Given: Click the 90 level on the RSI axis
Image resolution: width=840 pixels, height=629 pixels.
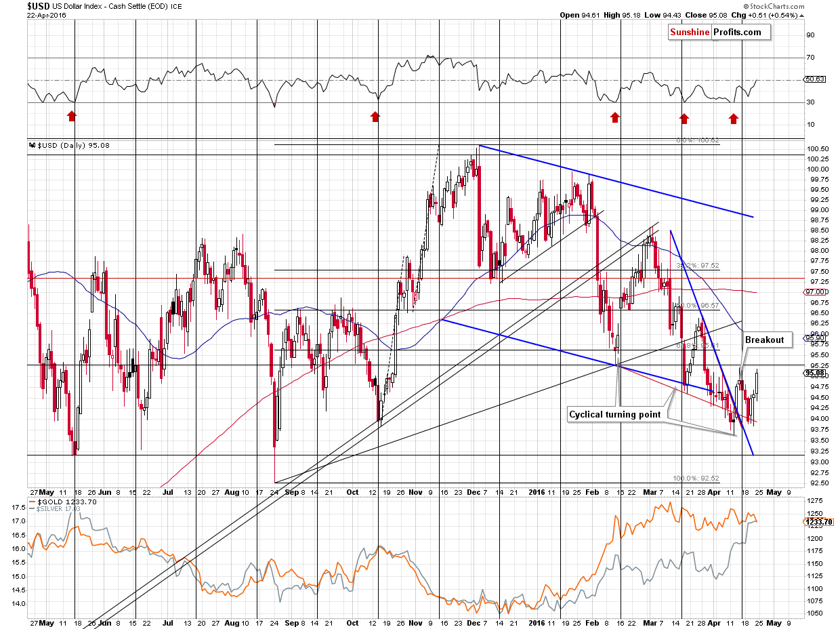Looking at the screenshot, I should pyautogui.click(x=810, y=35).
